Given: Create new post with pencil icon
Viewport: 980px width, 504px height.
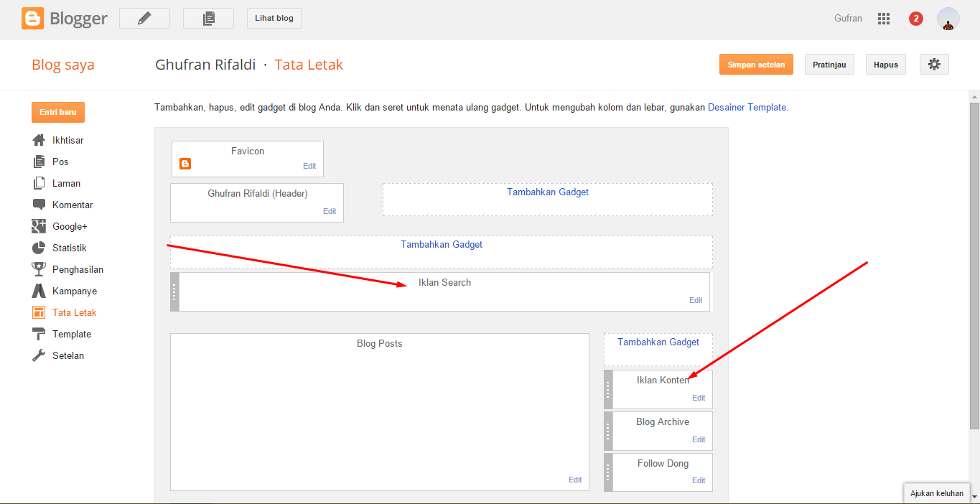Looking at the screenshot, I should (x=144, y=19).
